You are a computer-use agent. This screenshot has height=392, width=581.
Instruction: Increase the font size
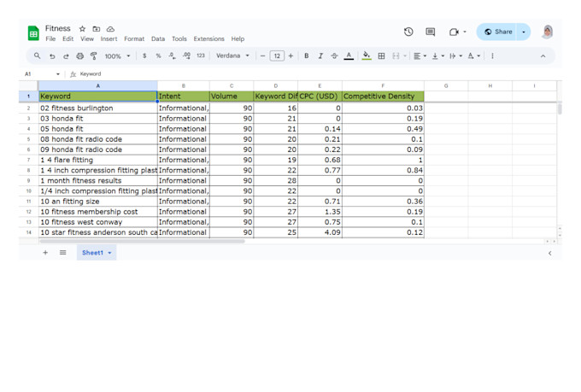tap(290, 56)
